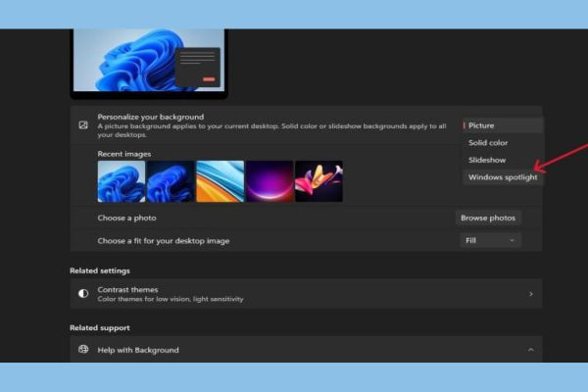Pick the colorful flower wallpaper thumbnail
Viewport: 588px width, 392px height.
[x=318, y=181]
